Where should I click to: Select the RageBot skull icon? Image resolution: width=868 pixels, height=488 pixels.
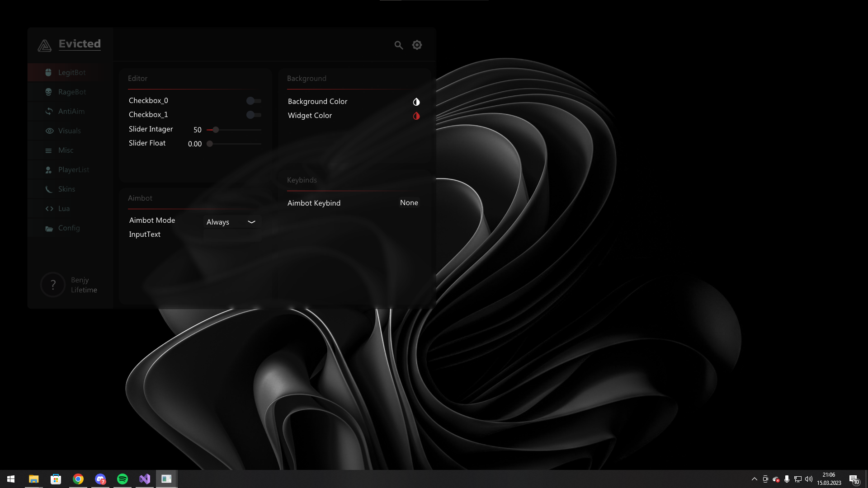click(48, 92)
